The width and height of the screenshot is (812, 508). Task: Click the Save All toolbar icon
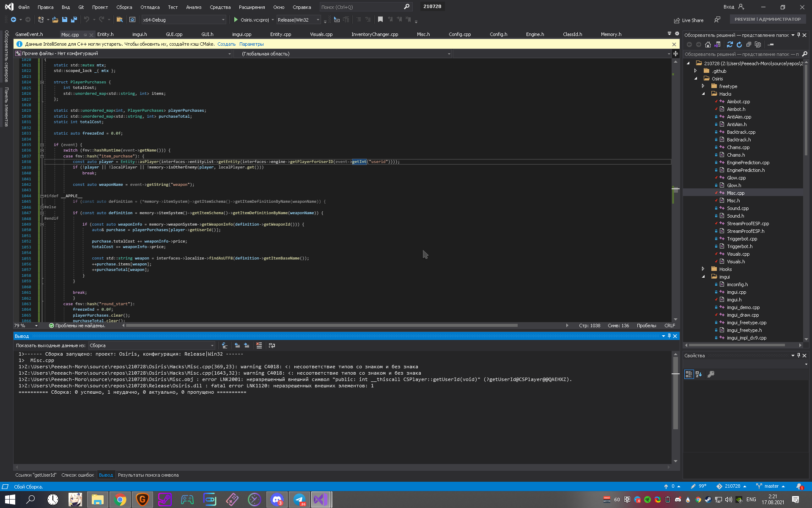coord(74,19)
